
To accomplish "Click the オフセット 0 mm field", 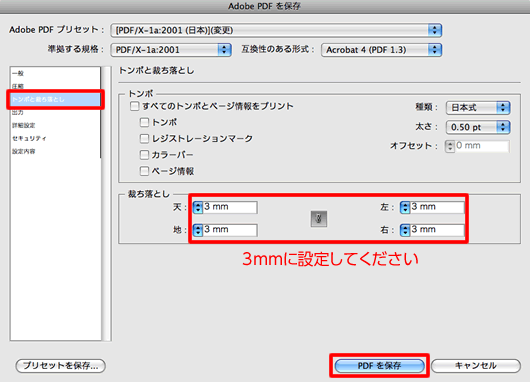I will pyautogui.click(x=482, y=146).
